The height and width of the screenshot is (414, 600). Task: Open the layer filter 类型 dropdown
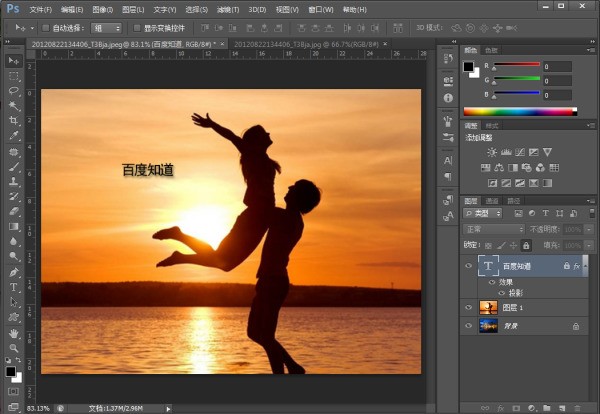[483, 213]
